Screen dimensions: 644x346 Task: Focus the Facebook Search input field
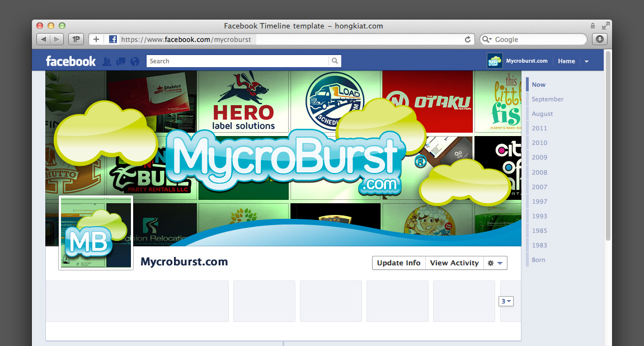(237, 61)
